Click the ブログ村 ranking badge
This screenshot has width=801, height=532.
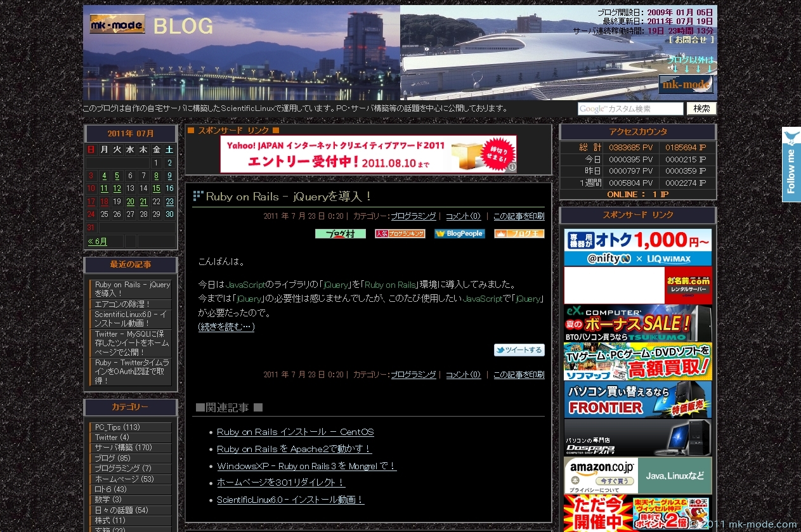340,234
